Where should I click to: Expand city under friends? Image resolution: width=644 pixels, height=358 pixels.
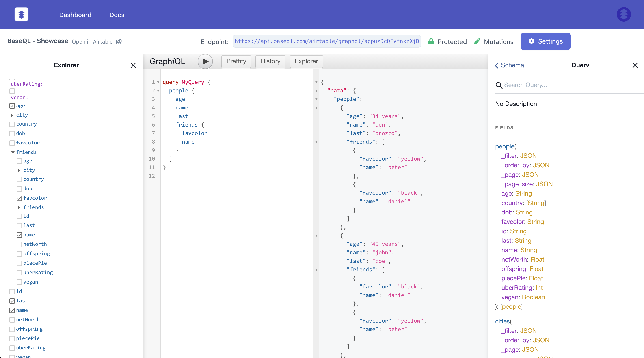pos(19,170)
